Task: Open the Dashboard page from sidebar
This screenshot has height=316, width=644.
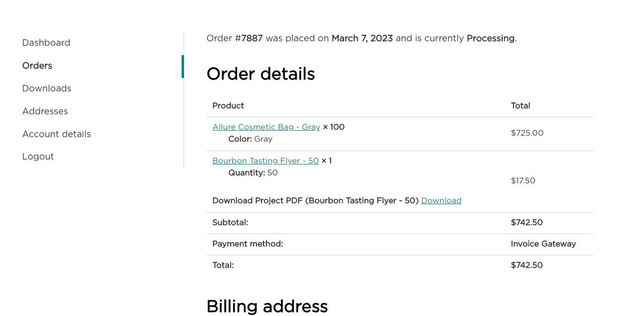Action: pos(46,43)
